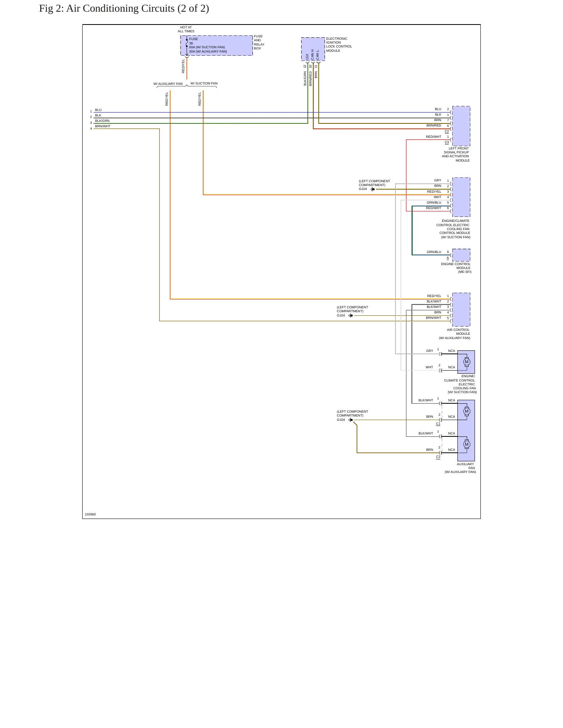Click the G104 ground symbol feeding the auxiliary fan
The height and width of the screenshot is (728, 563).
point(350,420)
